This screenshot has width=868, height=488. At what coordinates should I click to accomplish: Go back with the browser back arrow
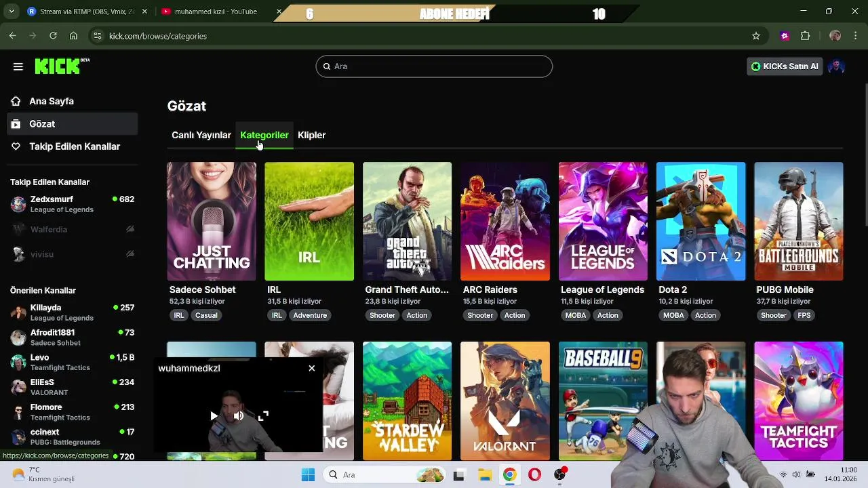pos(12,36)
